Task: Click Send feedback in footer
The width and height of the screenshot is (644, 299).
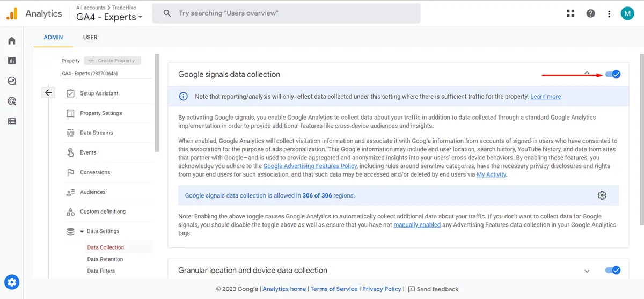Action: tap(437, 289)
